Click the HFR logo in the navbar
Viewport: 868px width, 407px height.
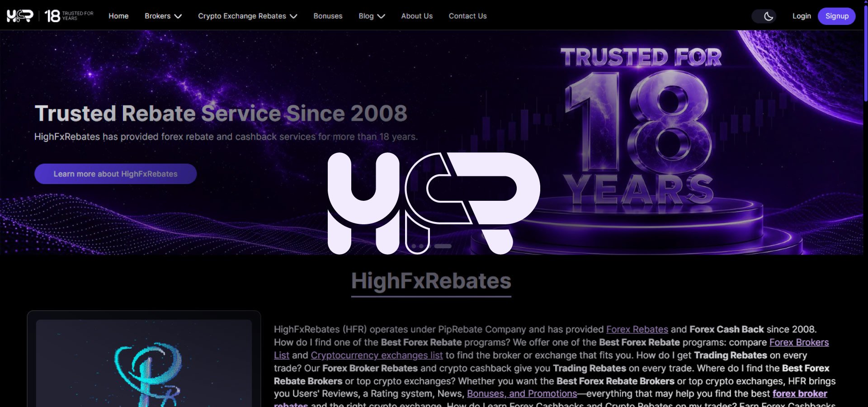20,16
